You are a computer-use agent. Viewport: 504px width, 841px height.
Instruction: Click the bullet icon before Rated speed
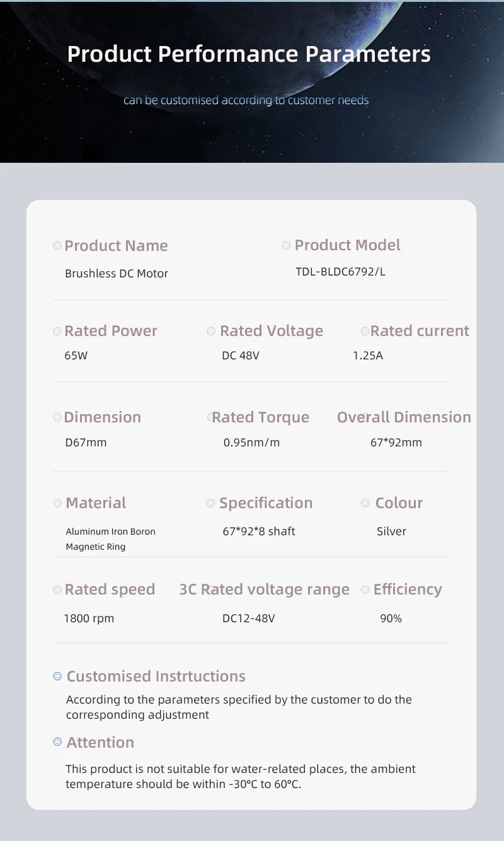(57, 589)
